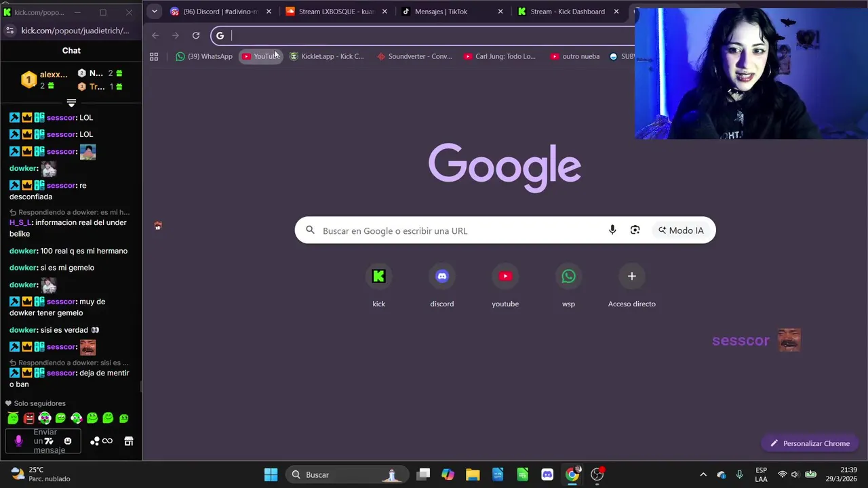Open the outro nueba bookmark

[x=575, y=56]
